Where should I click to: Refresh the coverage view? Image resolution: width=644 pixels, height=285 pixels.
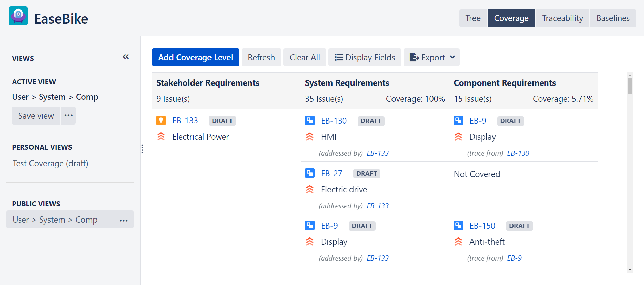click(x=261, y=57)
